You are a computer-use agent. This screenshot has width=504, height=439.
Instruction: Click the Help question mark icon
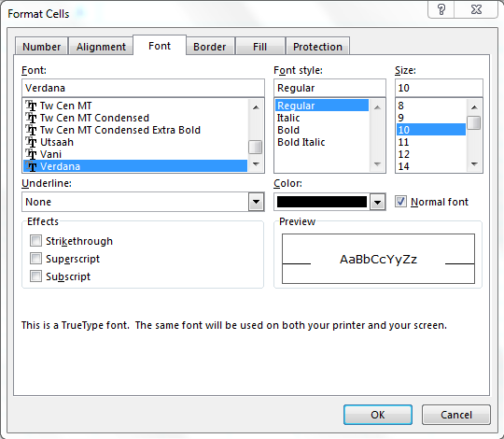point(441,9)
